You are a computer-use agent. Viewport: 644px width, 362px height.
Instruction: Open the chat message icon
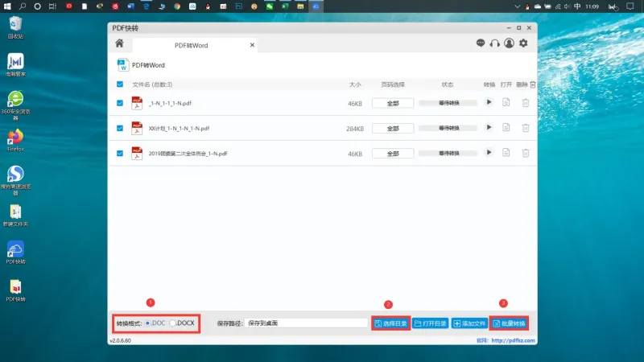[x=480, y=43]
